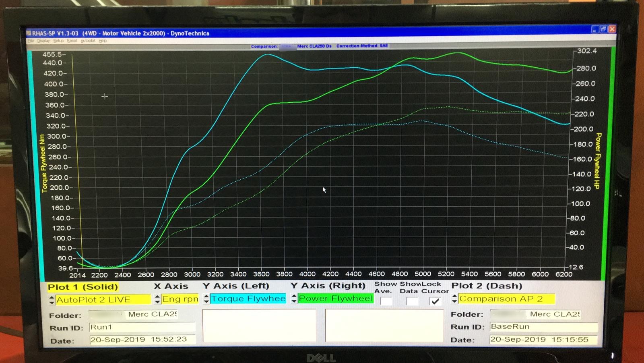Click the Plot 1 Date field 15:52:23
Screen dimensions: 644x363
tap(142, 340)
